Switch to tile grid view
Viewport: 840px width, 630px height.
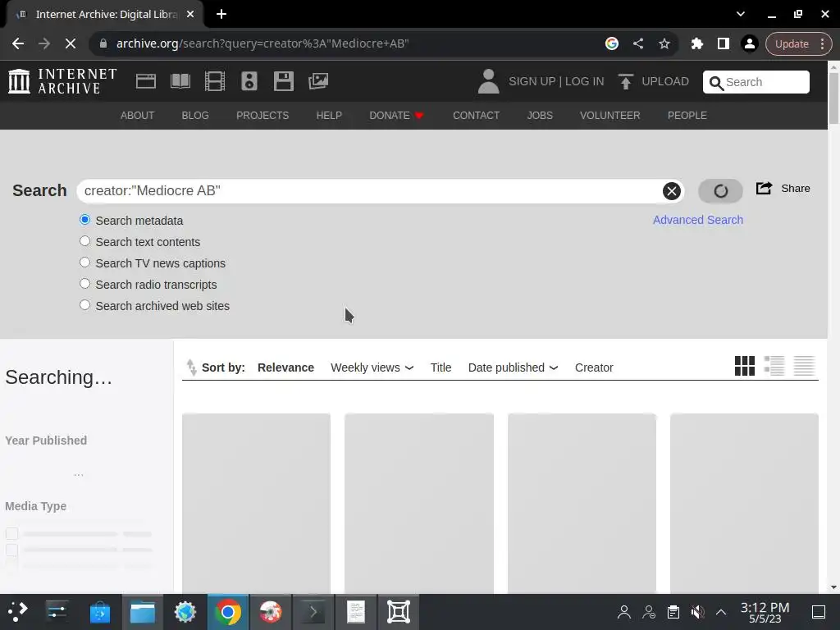tap(745, 367)
